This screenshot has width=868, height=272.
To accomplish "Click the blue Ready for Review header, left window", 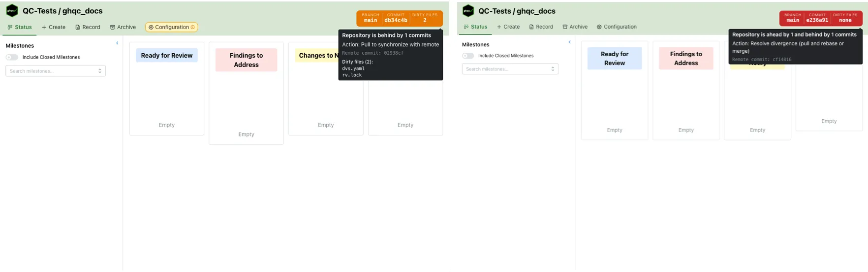I will [x=166, y=55].
